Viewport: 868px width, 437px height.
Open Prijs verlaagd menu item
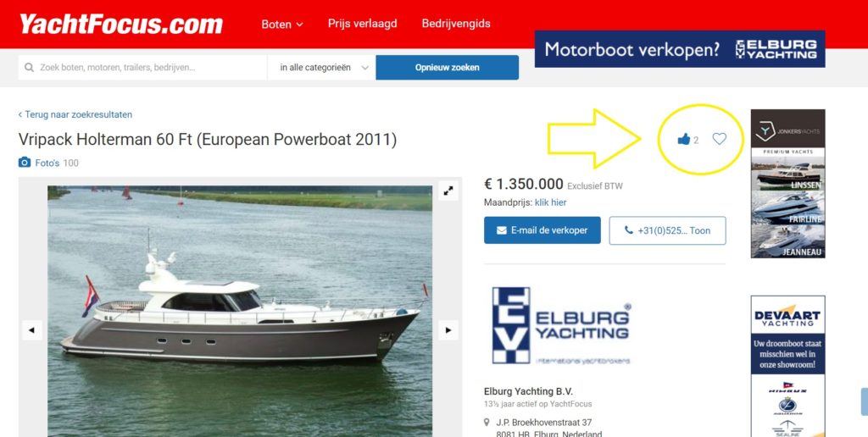pyautogui.click(x=362, y=24)
